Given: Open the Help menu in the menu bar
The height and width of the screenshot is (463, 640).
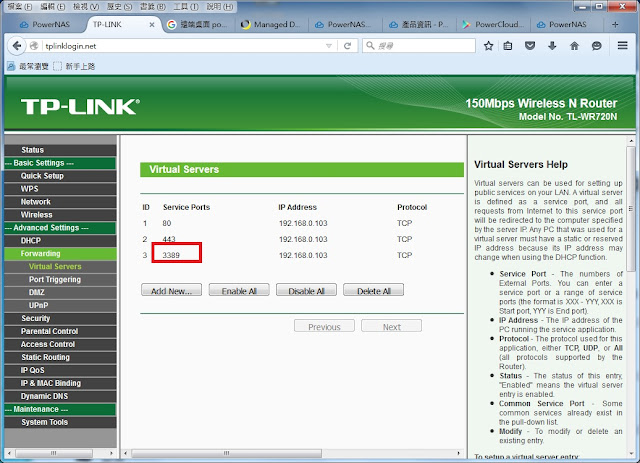Looking at the screenshot, I should click(220, 7).
